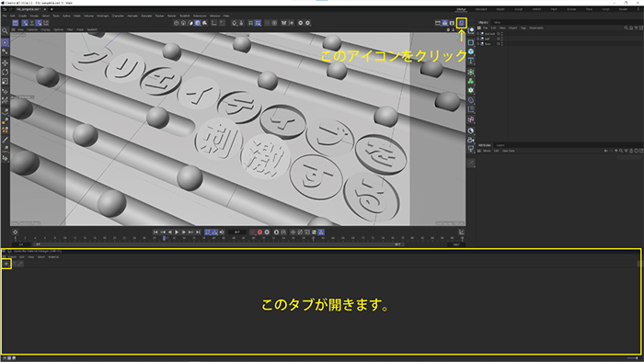Image resolution: width=644 pixels, height=362 pixels.
Task: Click the search icon in Objects manager
Action: click(x=626, y=28)
